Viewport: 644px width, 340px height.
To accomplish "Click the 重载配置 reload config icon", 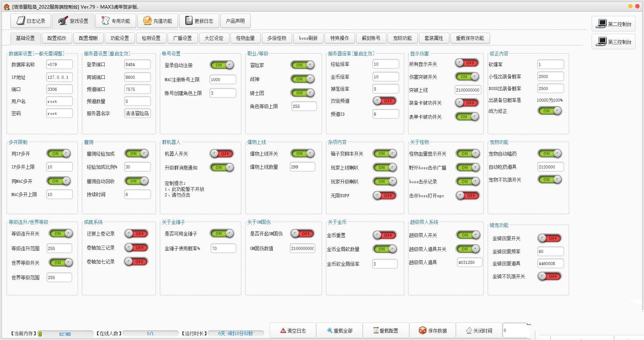I will point(376,331).
